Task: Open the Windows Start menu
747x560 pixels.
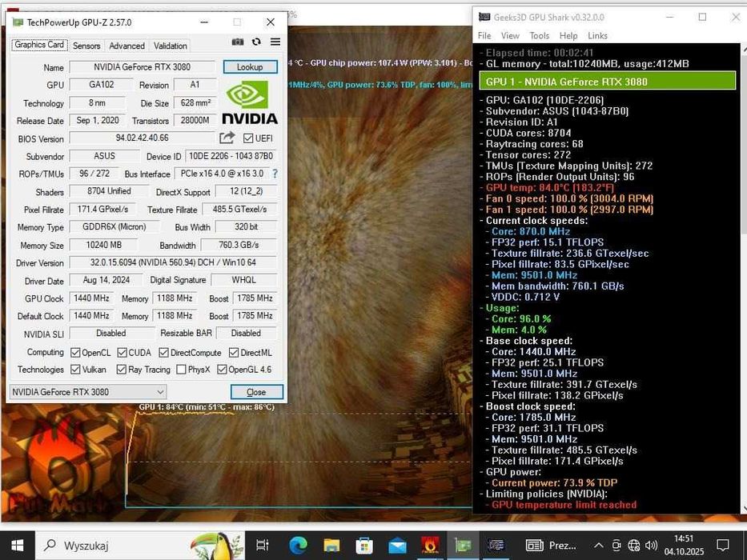Action: click(18, 546)
